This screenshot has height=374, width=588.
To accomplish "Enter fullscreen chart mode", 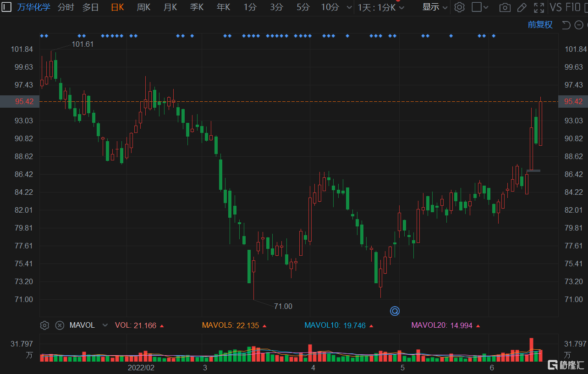I will (x=539, y=7).
